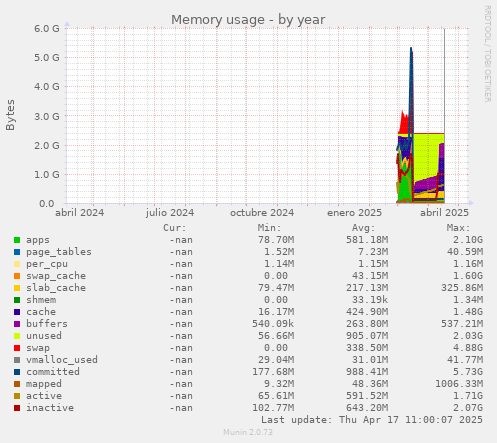
Task: Click the 'julio 2024' x-axis label
Action: [170, 213]
